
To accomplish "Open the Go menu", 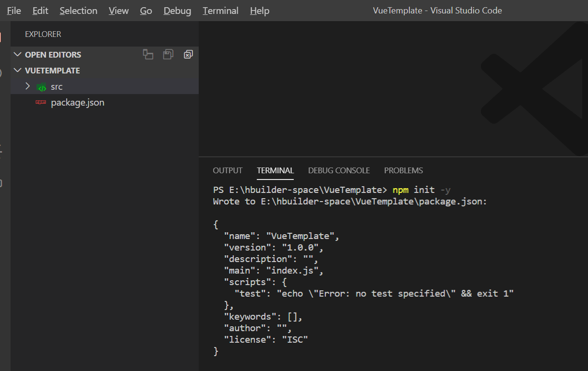I will tap(146, 11).
